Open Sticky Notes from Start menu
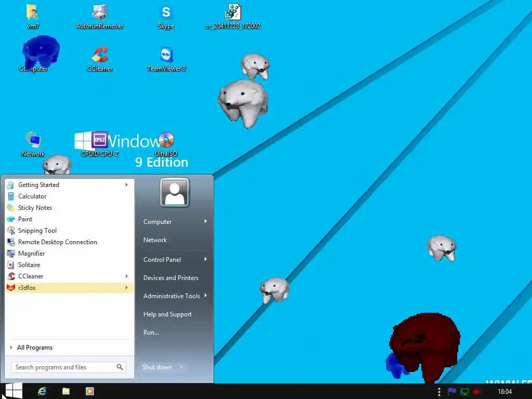Image resolution: width=532 pixels, height=399 pixels. click(x=69, y=208)
